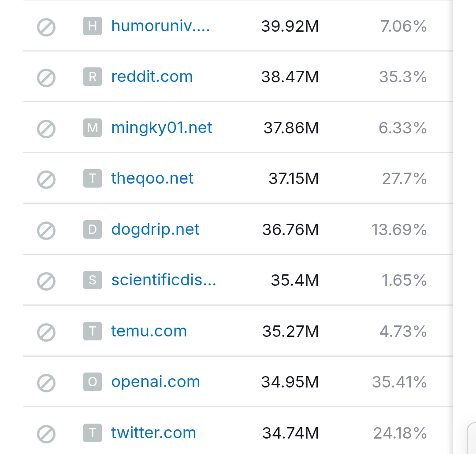Click the block icon beside openai.com

(46, 383)
